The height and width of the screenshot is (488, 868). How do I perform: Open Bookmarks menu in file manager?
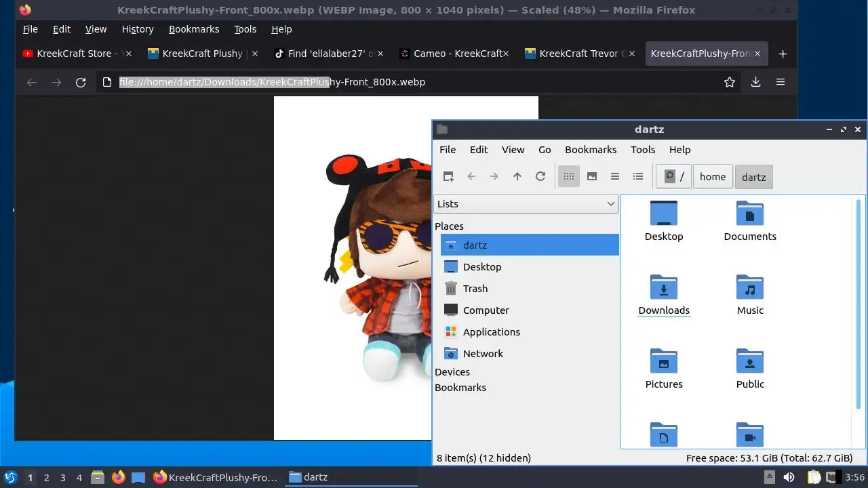point(591,150)
